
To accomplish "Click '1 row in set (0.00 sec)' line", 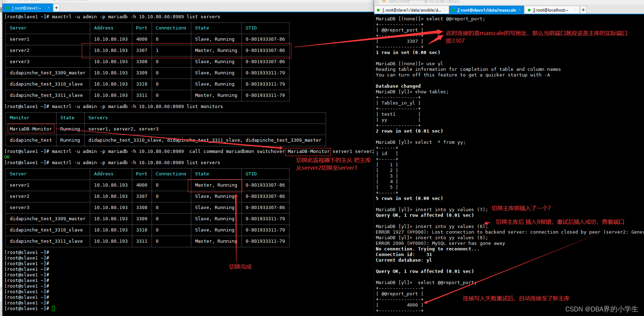I will 408,53.
